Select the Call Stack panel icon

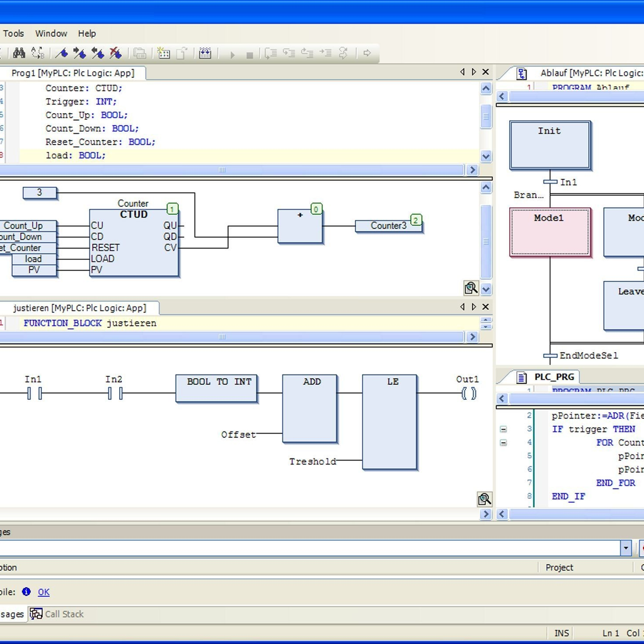coord(36,613)
